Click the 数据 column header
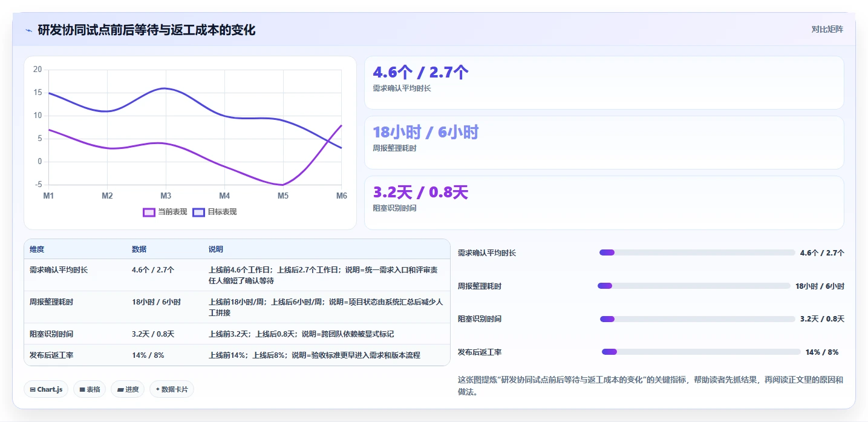868x422 pixels. (139, 249)
